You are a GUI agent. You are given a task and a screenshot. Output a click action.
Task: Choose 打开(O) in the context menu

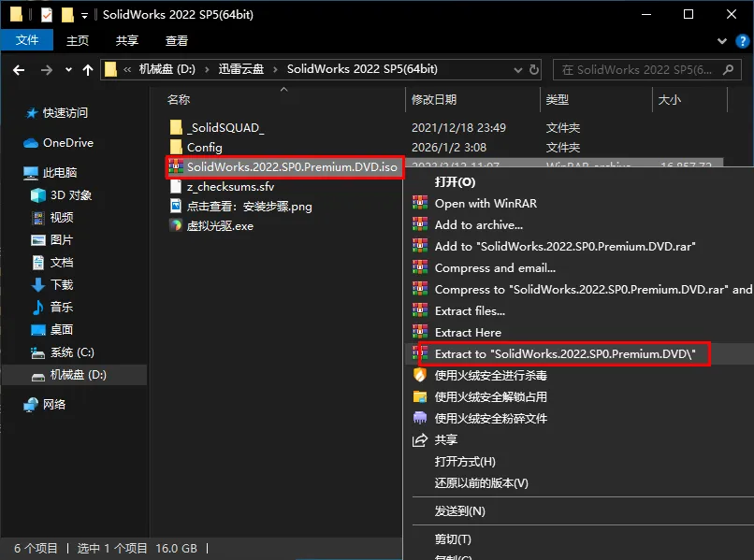coord(455,182)
